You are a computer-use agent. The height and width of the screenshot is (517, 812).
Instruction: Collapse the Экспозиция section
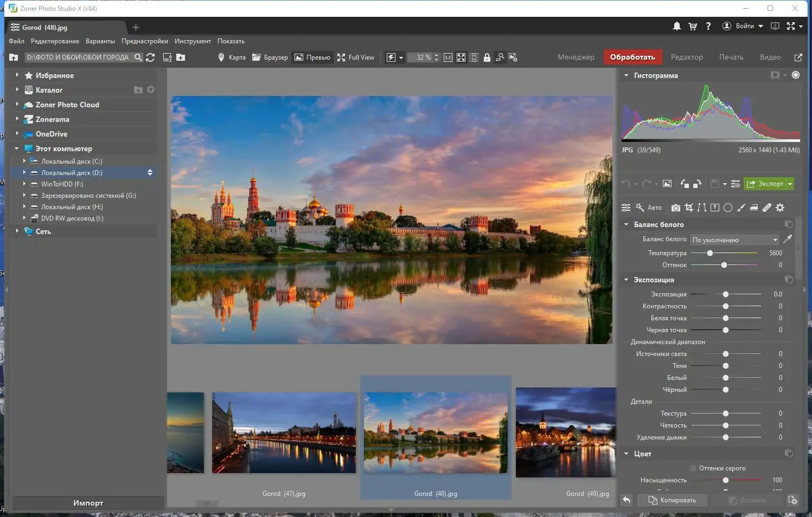(626, 280)
